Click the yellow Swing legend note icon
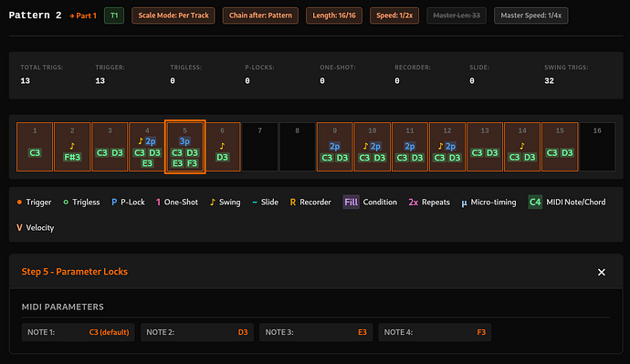This screenshot has width=630, height=364. pyautogui.click(x=213, y=203)
